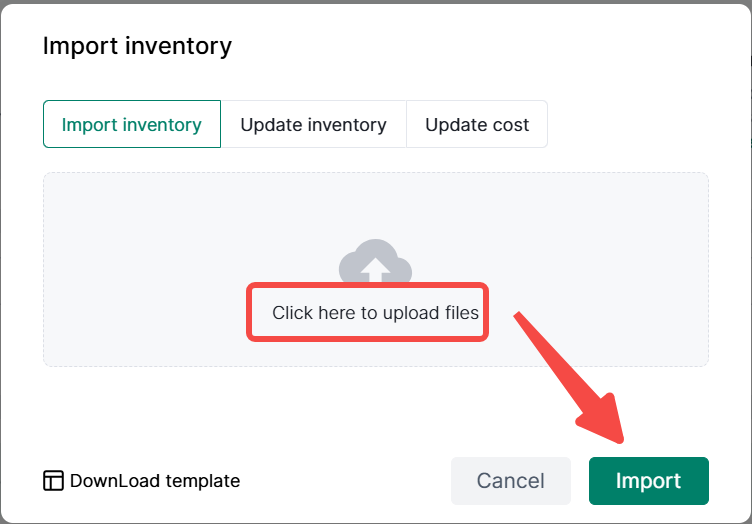Click the template icon beside DownLoad template
This screenshot has height=524, width=752.
coord(53,481)
